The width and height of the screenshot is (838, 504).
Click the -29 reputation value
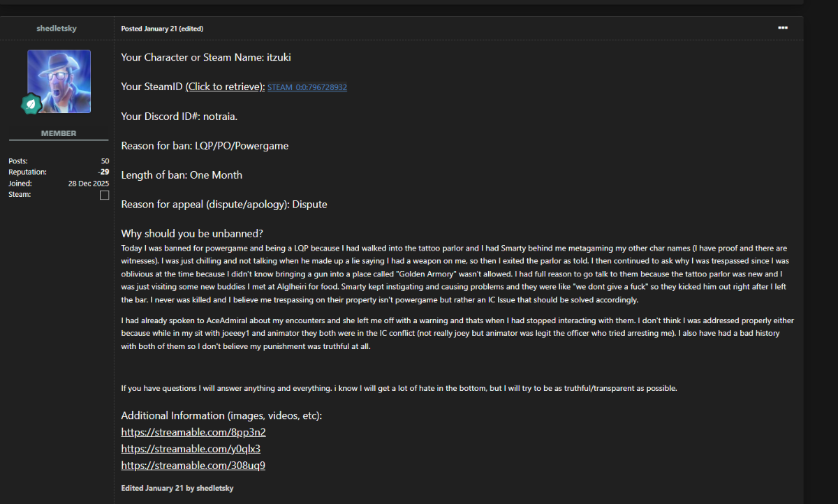[x=103, y=172]
